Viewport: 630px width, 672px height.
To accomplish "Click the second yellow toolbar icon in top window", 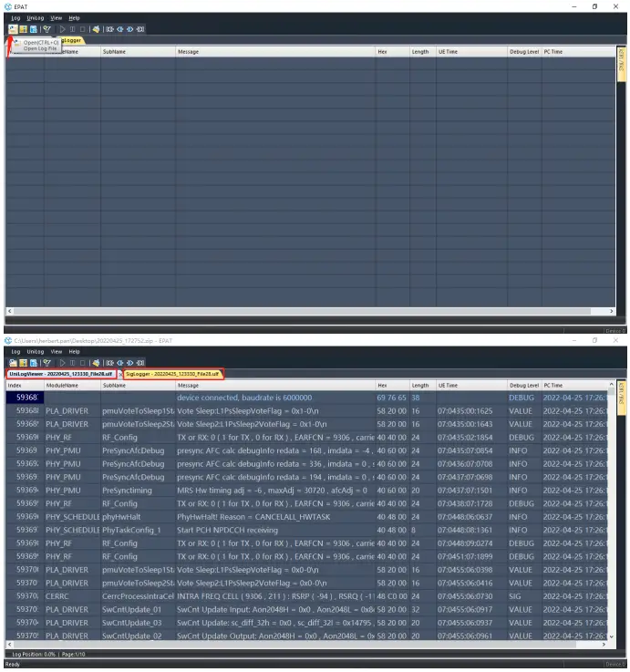I will (x=23, y=29).
